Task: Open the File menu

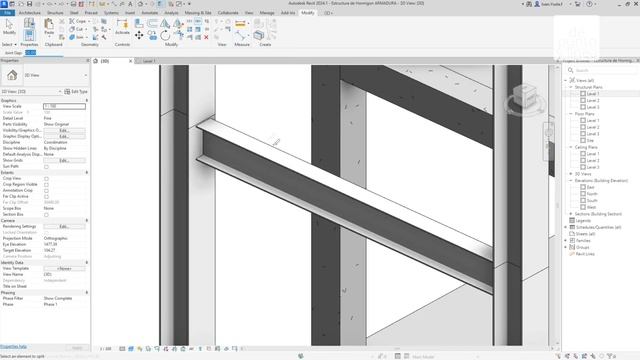Action: pos(7,13)
